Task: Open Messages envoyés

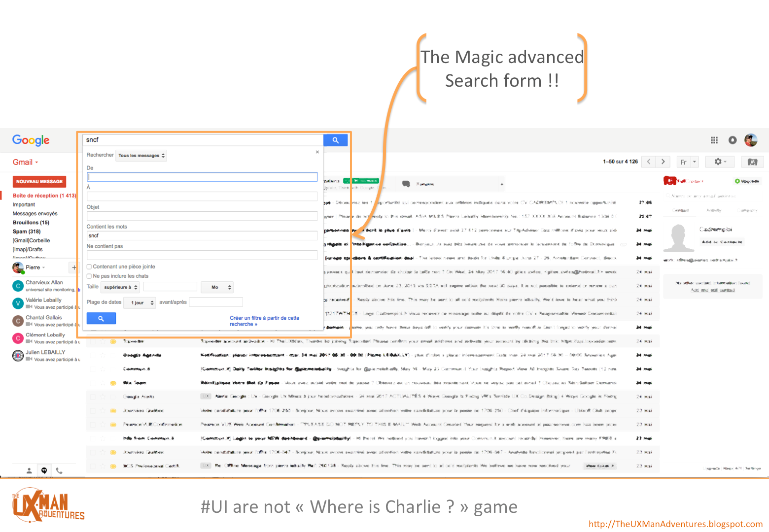Action: 35,213
